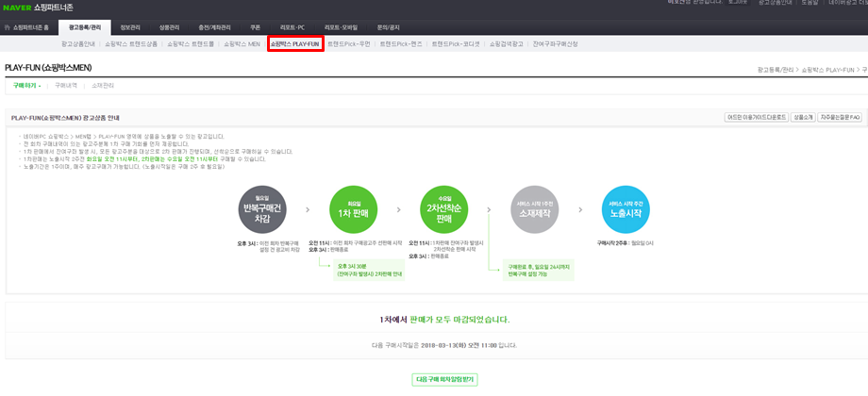Click green 화요일 오전 11시부터 text

coord(109,159)
